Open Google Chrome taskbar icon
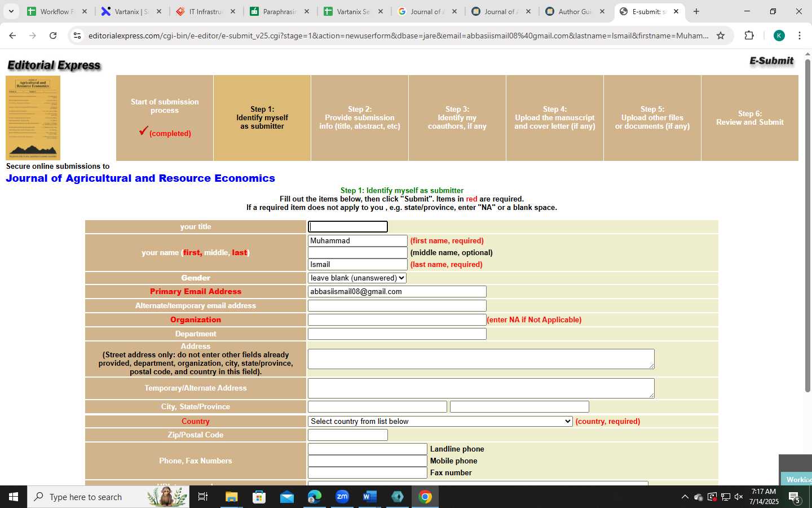The height and width of the screenshot is (508, 812). 425,497
